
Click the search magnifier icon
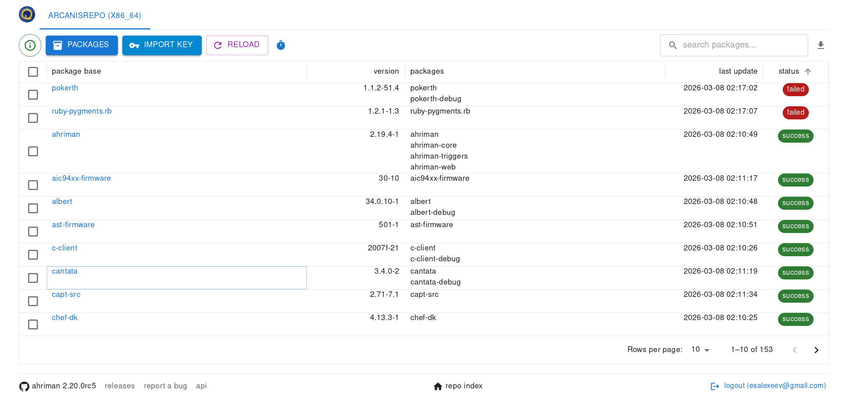(x=673, y=45)
